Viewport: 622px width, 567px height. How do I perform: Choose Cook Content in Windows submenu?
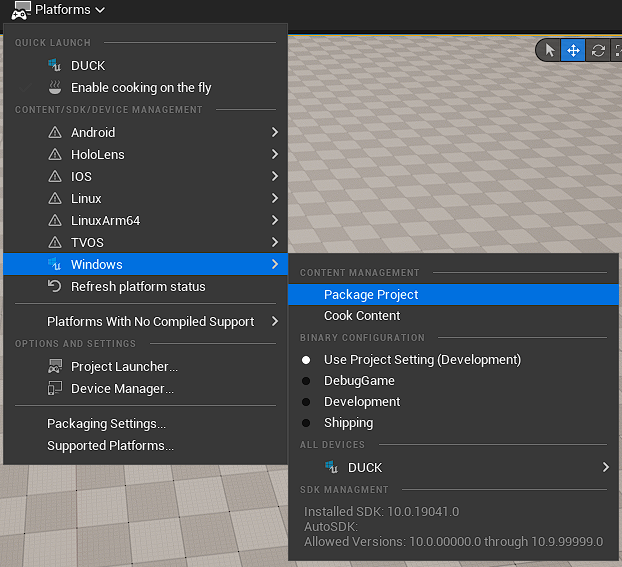(x=453, y=315)
